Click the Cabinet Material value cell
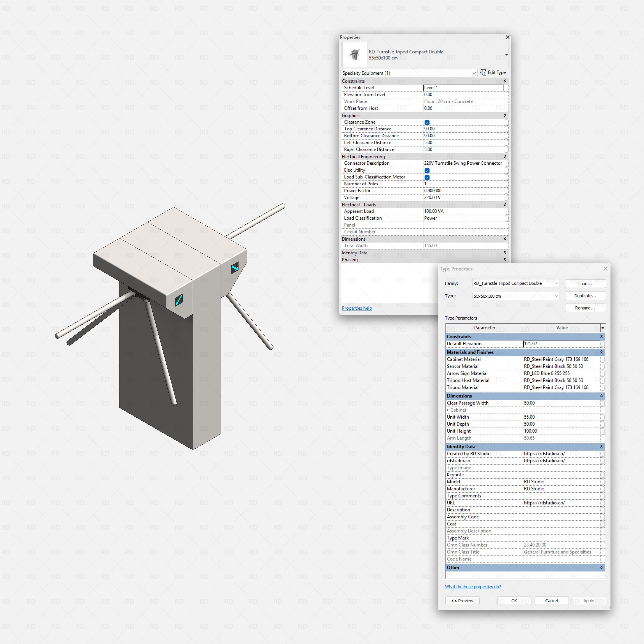This screenshot has width=644, height=644. pos(561,359)
